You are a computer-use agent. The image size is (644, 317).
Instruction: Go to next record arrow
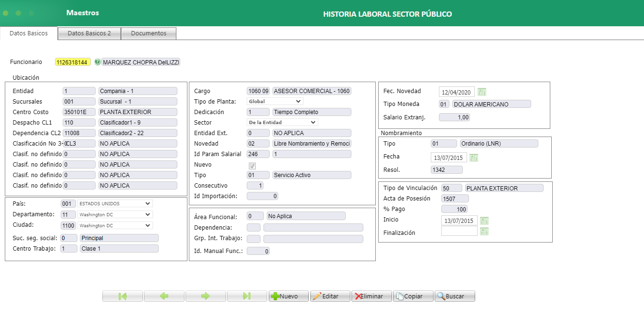click(206, 296)
